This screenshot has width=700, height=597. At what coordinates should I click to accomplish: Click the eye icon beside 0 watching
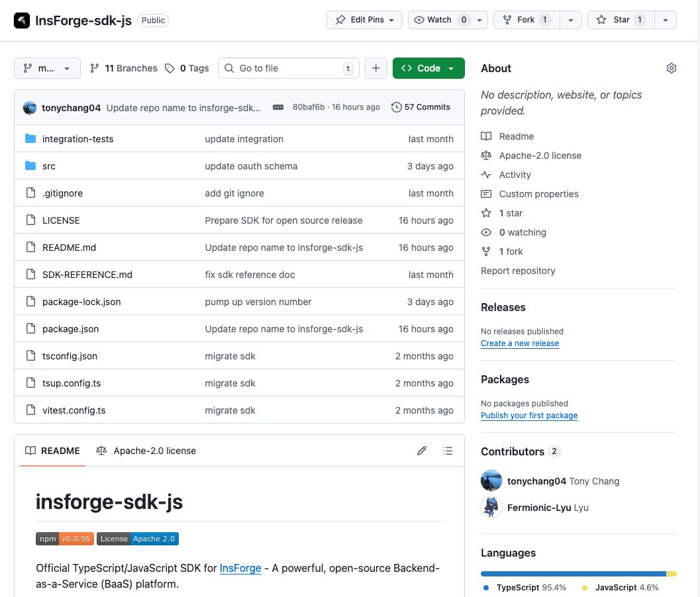click(486, 232)
